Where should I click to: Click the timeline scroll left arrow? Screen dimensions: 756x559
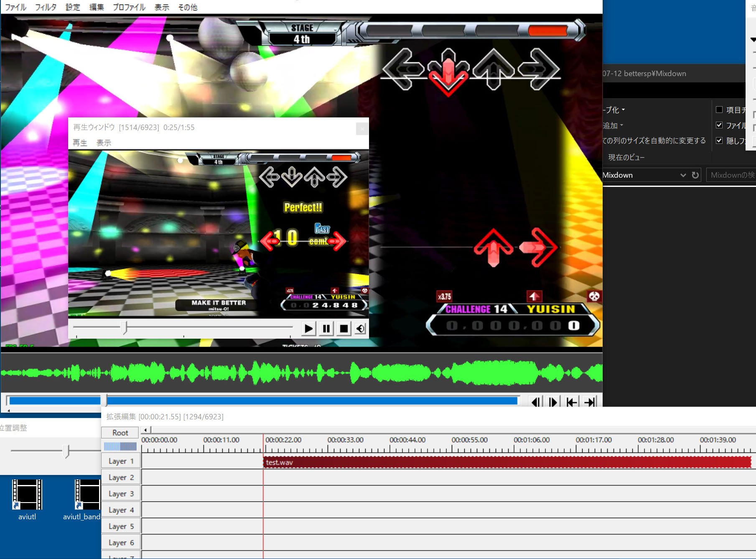145,430
